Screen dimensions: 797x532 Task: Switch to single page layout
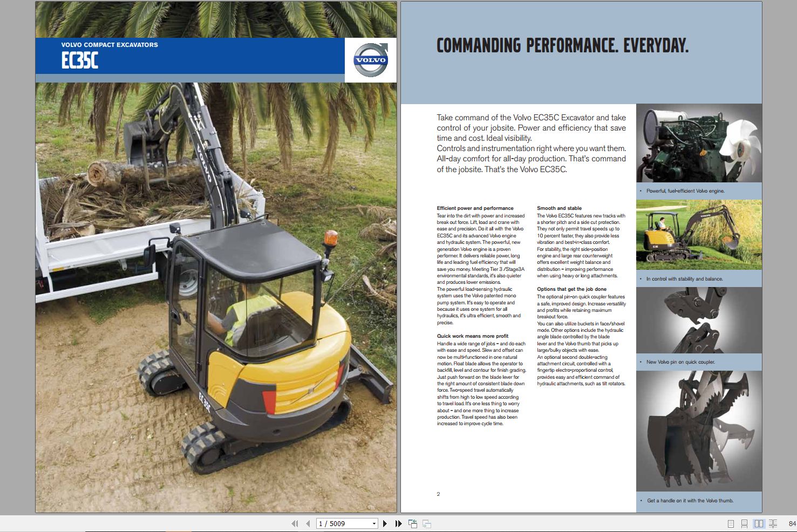click(731, 523)
